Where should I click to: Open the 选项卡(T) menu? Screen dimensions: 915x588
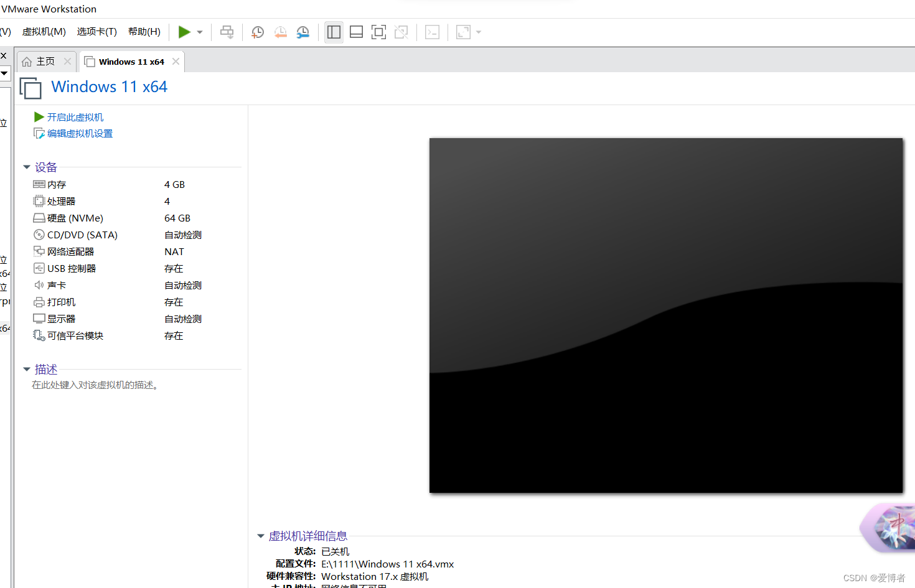(x=97, y=32)
